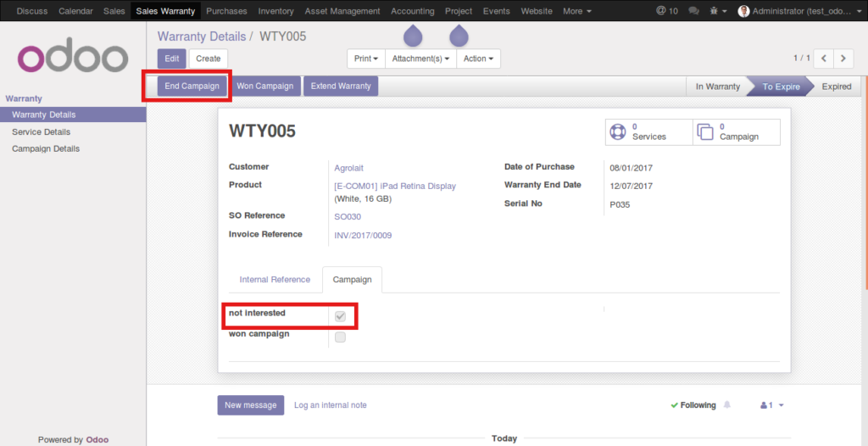Go to previous record arrow
The width and height of the screenshot is (868, 446).
[x=824, y=59]
